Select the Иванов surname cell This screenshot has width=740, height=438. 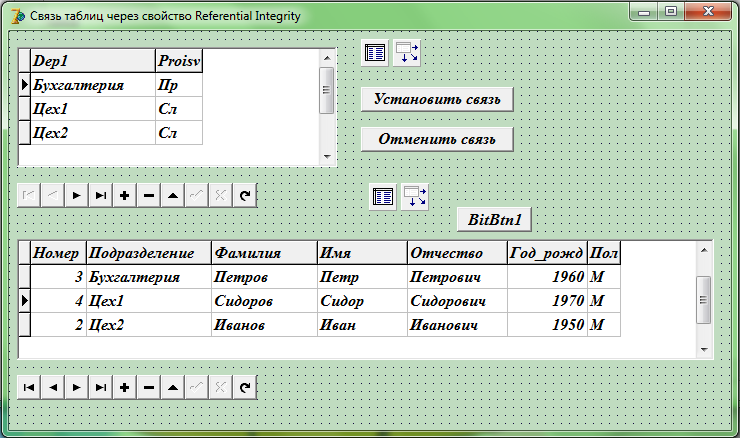264,325
